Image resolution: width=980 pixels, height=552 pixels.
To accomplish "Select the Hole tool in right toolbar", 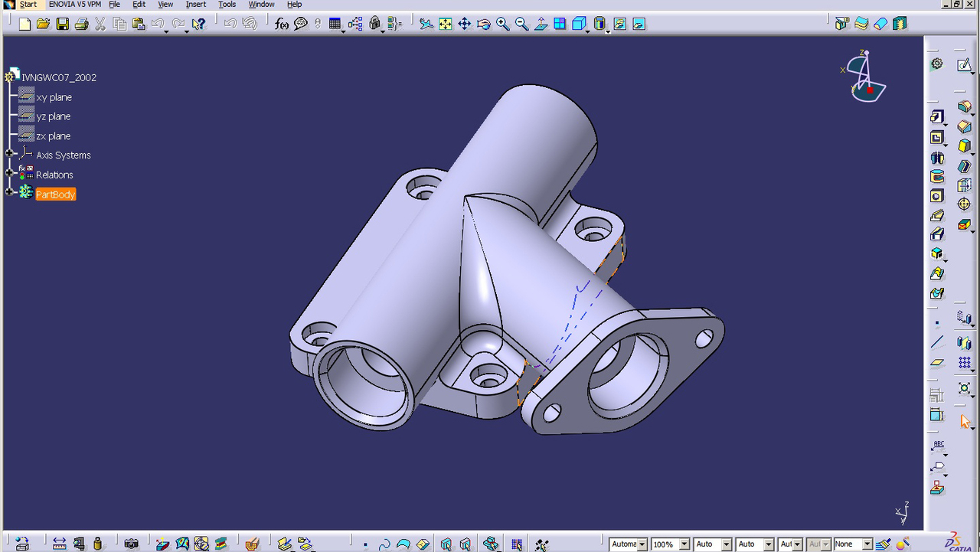I will (x=937, y=197).
